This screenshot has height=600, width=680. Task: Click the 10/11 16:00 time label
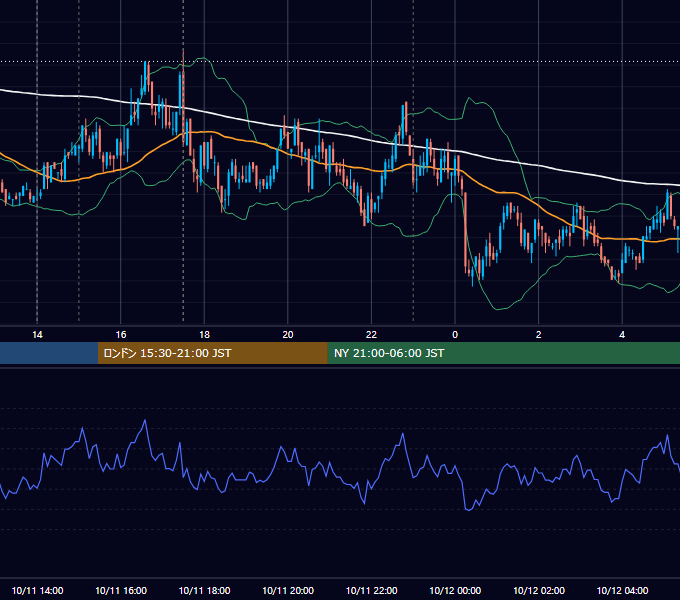(121, 590)
